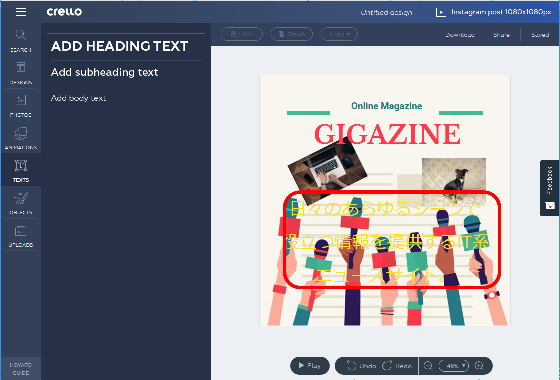The image size is (560, 380).
Task: Open the Photos sidebar panel
Action: [21, 106]
